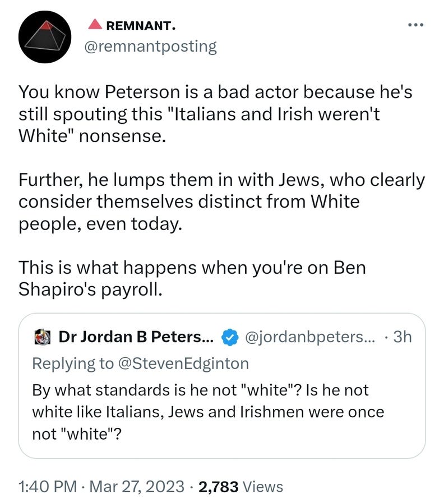Open quoted tweet text about 'white' standards

tap(207, 412)
